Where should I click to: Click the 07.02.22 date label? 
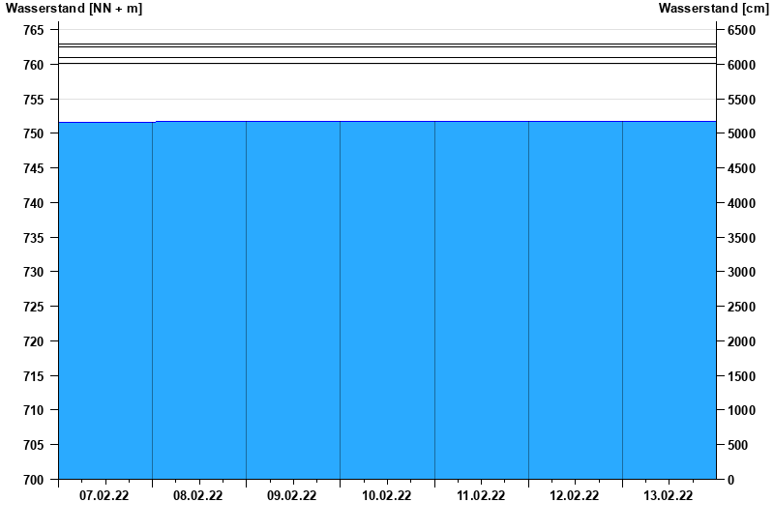(104, 496)
